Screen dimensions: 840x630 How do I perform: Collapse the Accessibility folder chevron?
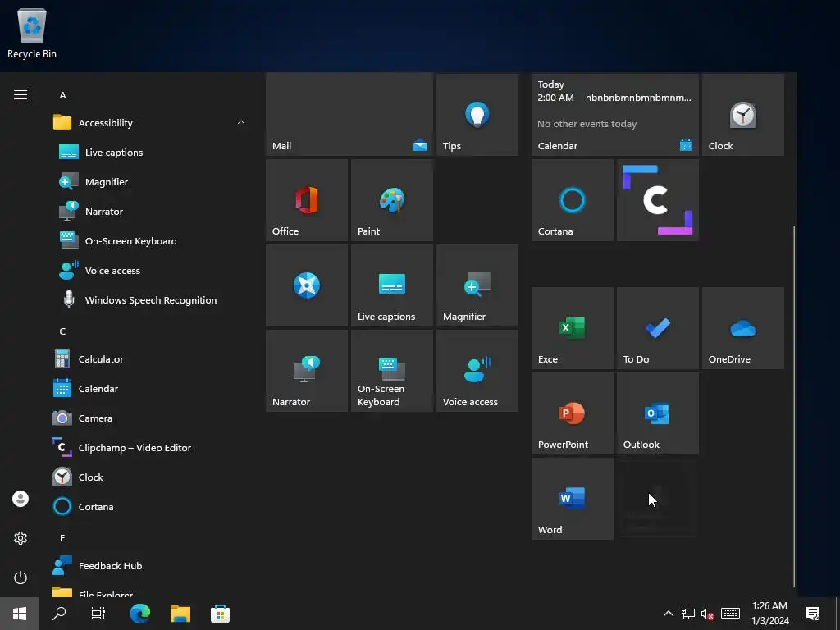[x=241, y=123]
